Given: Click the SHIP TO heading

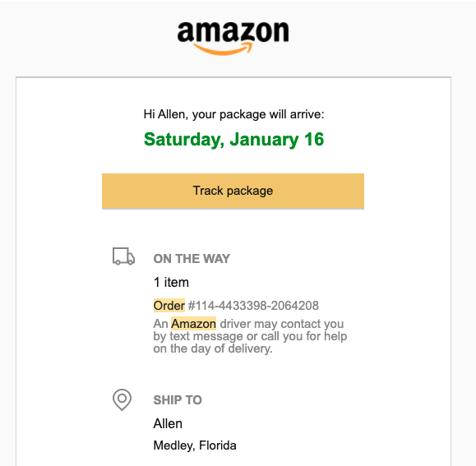Looking at the screenshot, I should point(178,400).
